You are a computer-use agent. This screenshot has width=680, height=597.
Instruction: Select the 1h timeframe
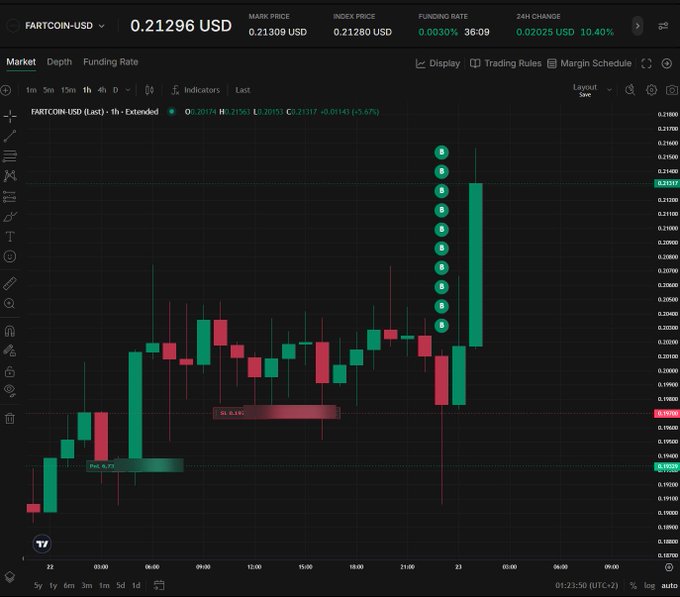pos(87,90)
